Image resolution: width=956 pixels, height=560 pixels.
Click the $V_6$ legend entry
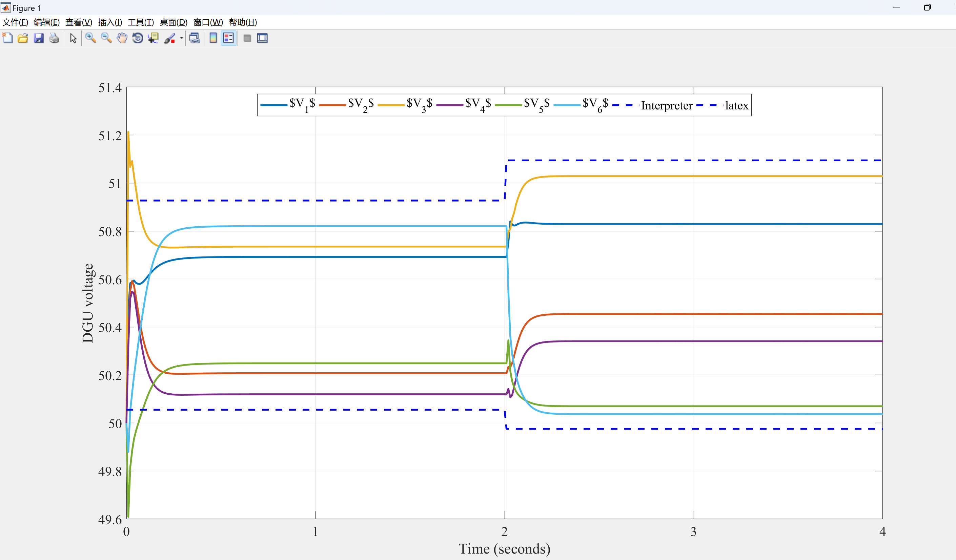pos(581,105)
